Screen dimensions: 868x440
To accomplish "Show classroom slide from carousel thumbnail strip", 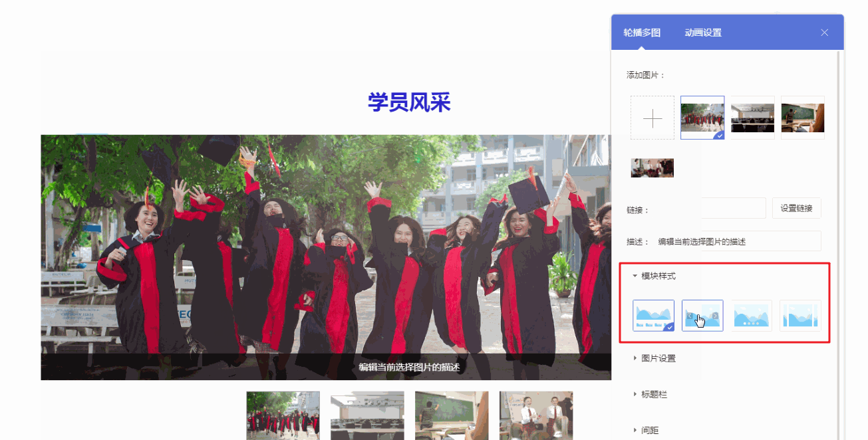I will (367, 415).
